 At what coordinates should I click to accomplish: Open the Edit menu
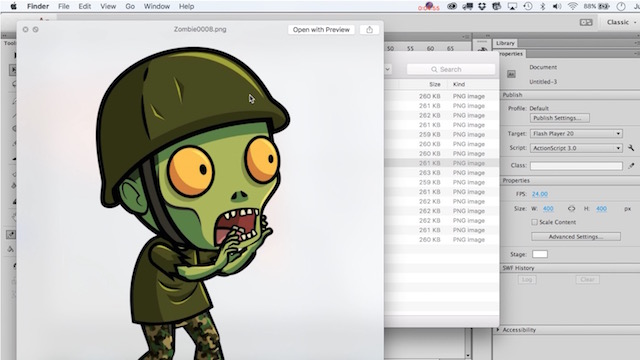(85, 6)
